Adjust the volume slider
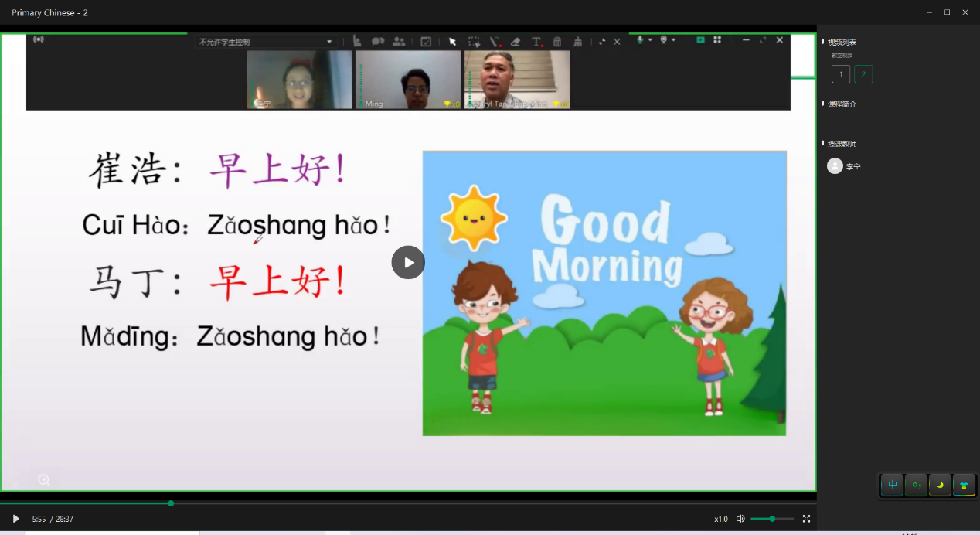980x535 pixels. tap(771, 519)
